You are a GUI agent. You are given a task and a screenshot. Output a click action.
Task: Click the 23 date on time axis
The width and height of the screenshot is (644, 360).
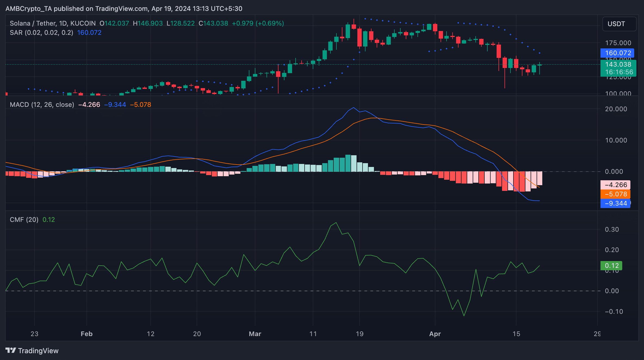point(35,334)
